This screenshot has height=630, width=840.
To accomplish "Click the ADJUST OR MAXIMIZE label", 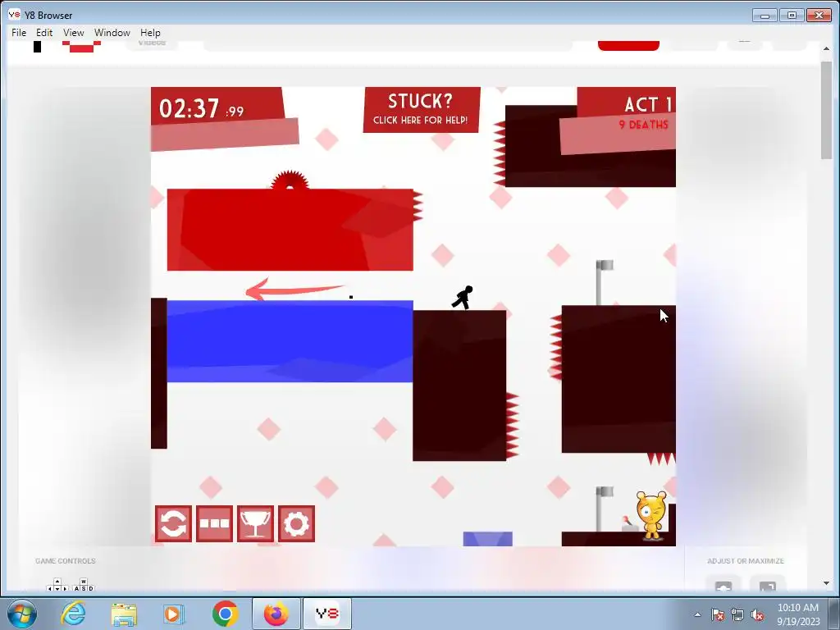I will coord(745,561).
